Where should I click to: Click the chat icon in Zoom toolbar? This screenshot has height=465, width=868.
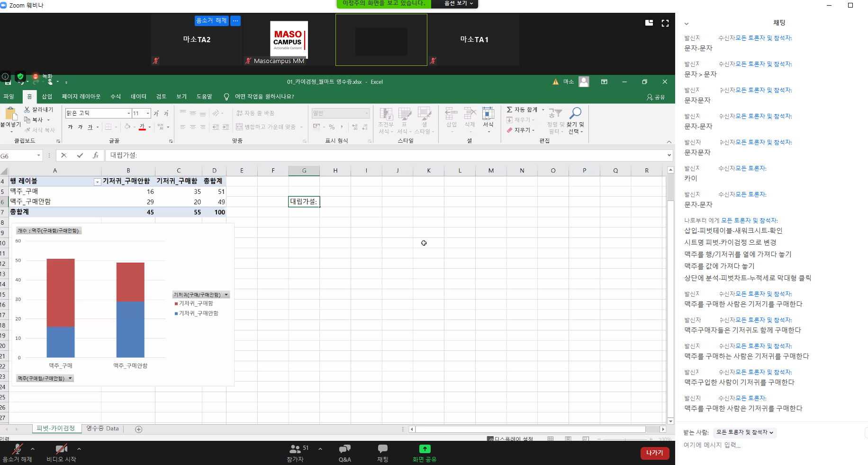tap(382, 449)
